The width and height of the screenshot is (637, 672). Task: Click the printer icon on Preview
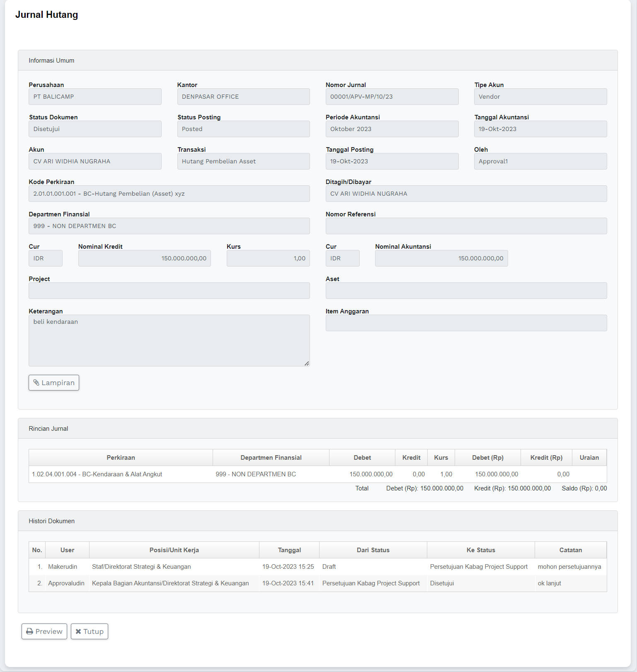(x=30, y=631)
